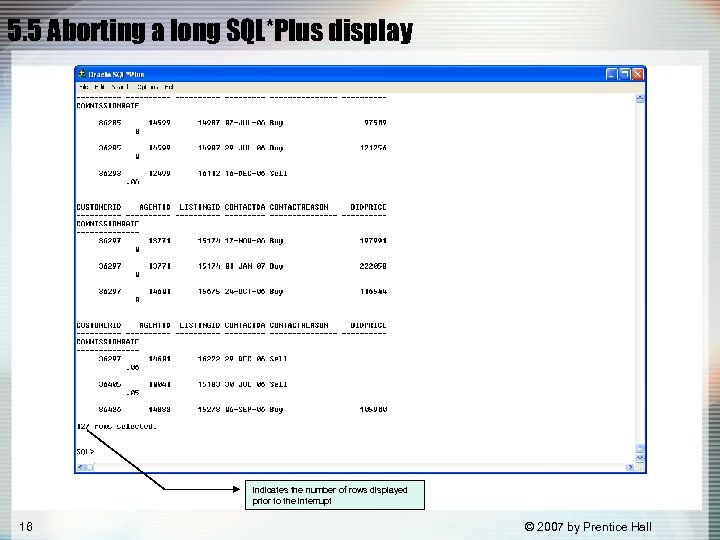Close the Oracle SQL*Plus window

(638, 74)
